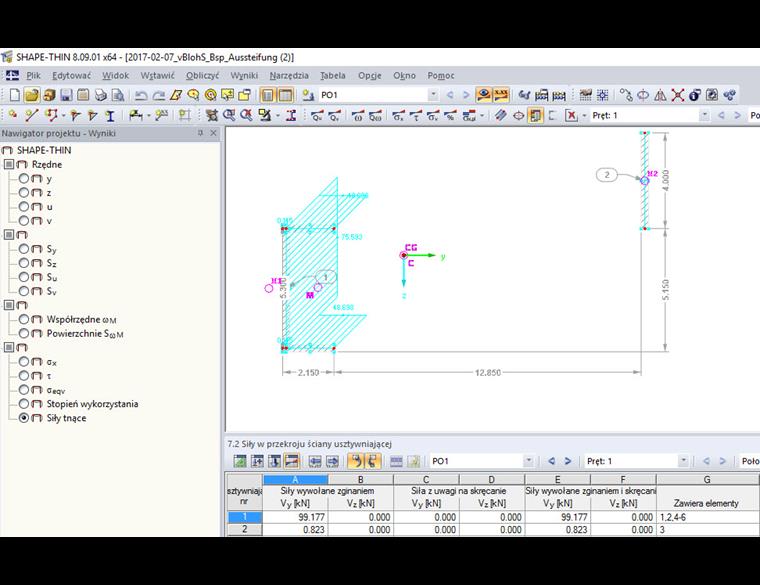Open the PO1 load case dropdown in top toolbar
Screen dimensions: 760x585
[x=433, y=95]
